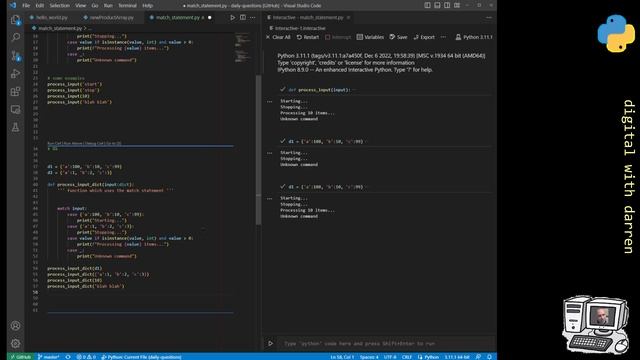
Task: Open the Search view in activity bar
Action: coord(16,38)
